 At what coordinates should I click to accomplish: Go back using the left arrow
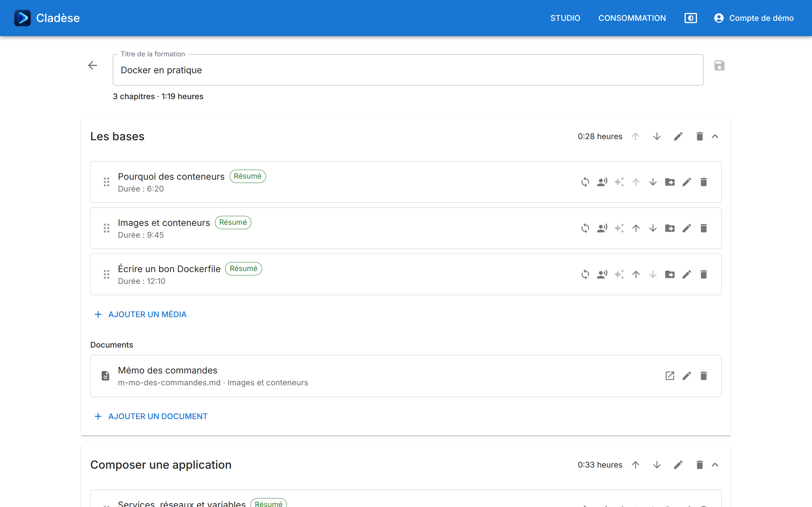coord(92,65)
